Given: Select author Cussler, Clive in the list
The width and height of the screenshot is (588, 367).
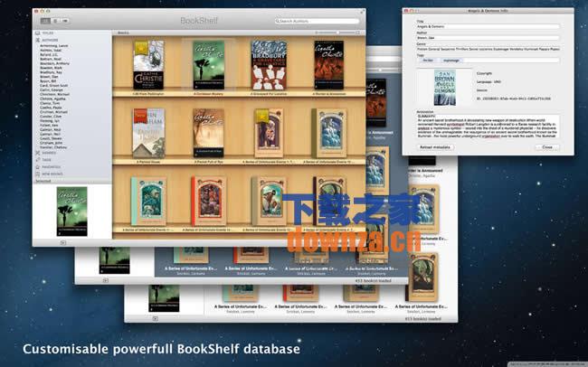Looking at the screenshot, I should pos(51,117).
